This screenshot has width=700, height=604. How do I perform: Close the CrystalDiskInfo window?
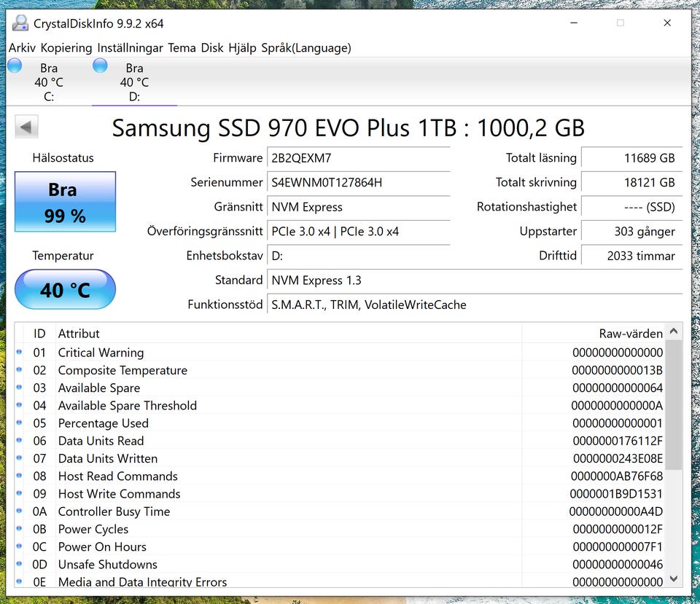(667, 23)
